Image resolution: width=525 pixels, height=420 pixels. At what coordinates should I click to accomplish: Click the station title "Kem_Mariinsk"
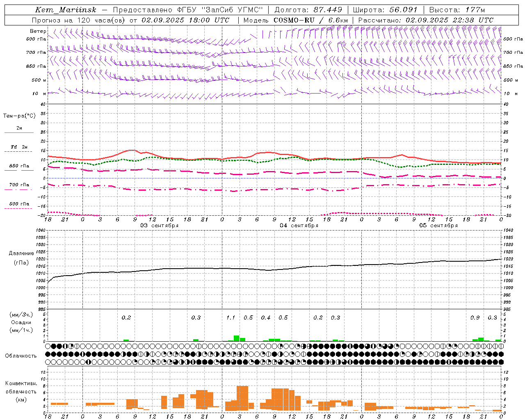click(66, 10)
